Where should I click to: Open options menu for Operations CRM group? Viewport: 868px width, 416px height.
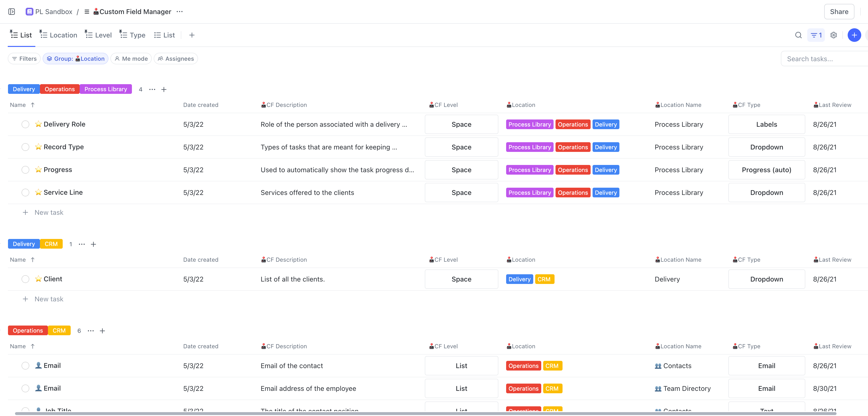(91, 331)
